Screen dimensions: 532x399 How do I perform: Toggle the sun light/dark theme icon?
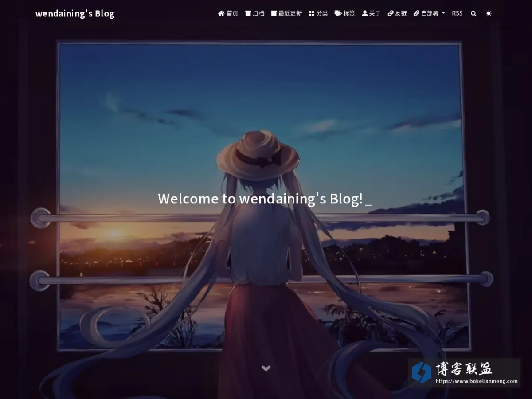pos(489,13)
